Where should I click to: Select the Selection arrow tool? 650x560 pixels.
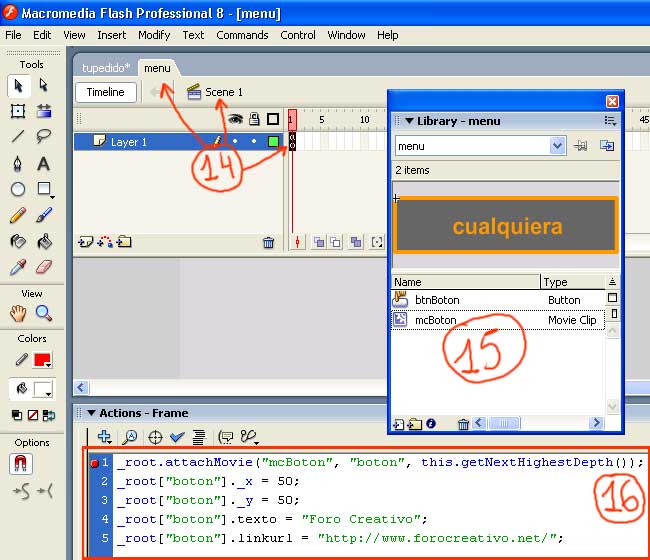click(19, 86)
